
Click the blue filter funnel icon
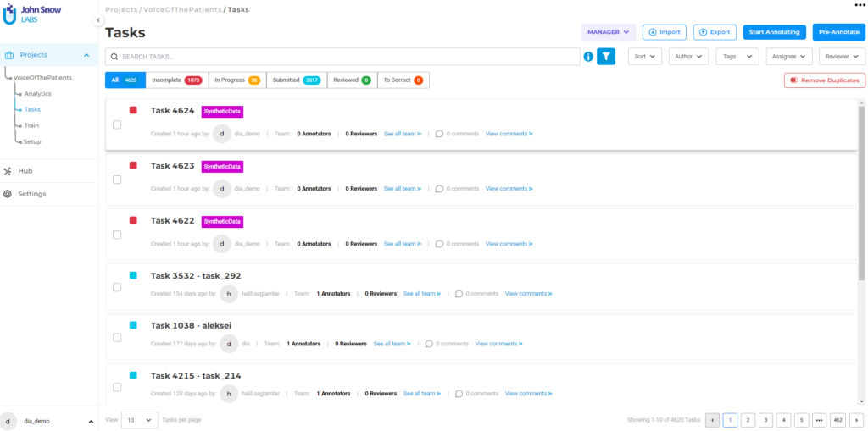pyautogui.click(x=606, y=57)
